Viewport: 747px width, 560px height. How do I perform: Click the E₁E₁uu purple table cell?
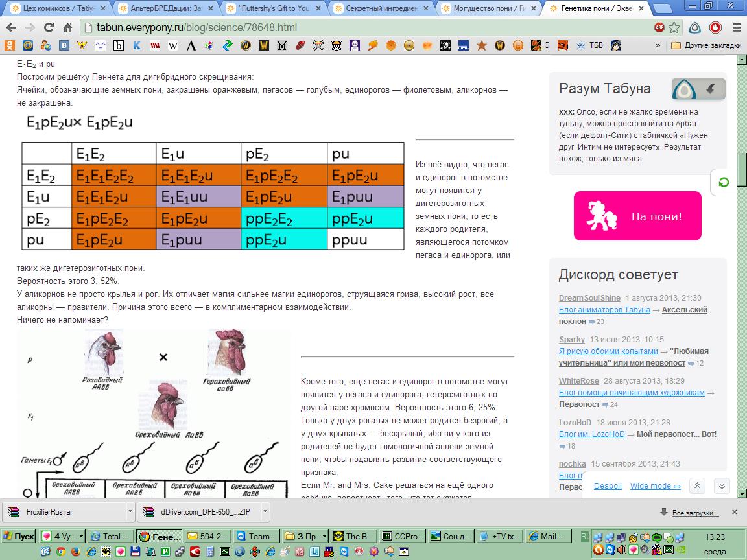tap(198, 196)
